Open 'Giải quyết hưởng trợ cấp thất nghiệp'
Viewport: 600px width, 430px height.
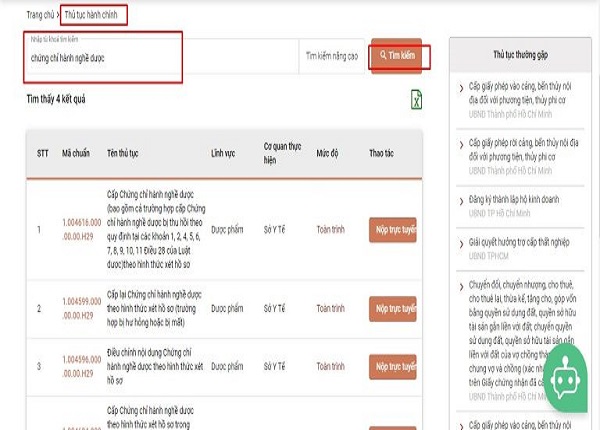click(519, 242)
